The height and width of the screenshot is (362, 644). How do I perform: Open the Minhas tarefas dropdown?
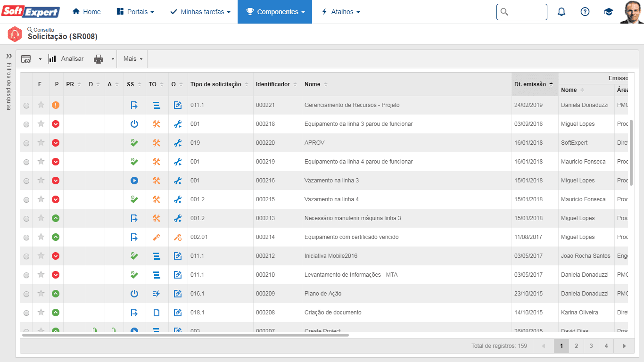click(200, 12)
